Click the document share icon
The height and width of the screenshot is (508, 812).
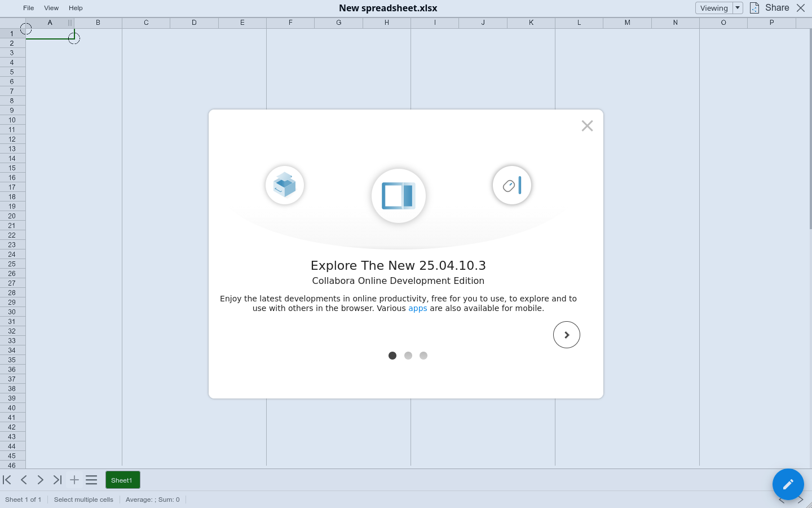pos(754,8)
